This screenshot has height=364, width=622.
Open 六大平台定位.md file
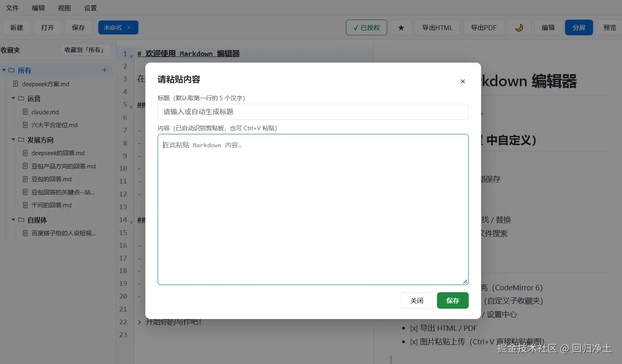[x=54, y=125]
